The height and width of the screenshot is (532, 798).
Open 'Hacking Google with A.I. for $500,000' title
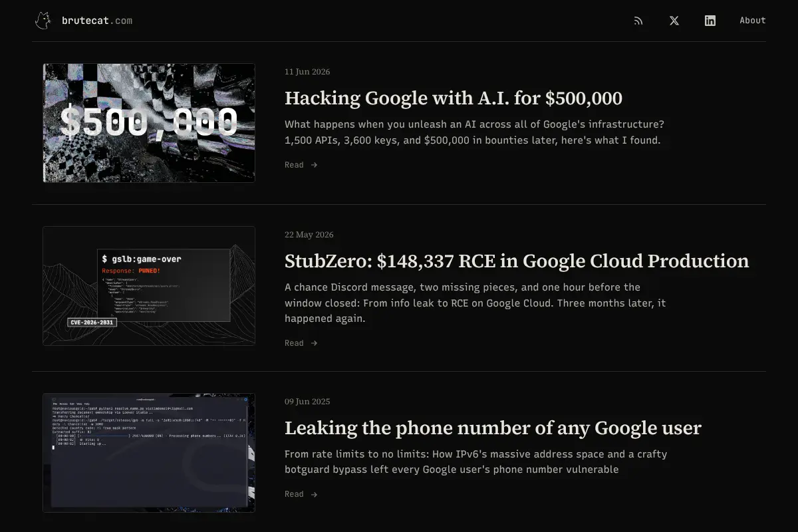(454, 98)
